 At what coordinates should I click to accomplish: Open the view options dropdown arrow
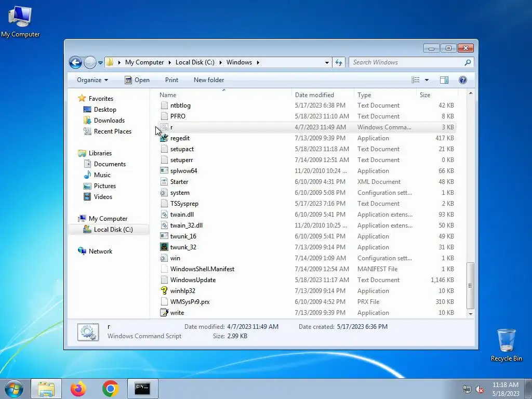[427, 80]
